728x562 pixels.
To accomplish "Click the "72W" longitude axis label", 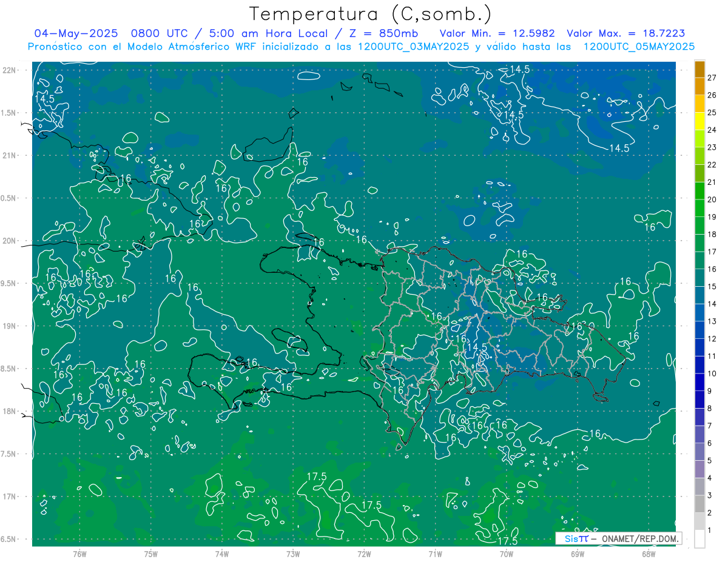I will (x=364, y=554).
